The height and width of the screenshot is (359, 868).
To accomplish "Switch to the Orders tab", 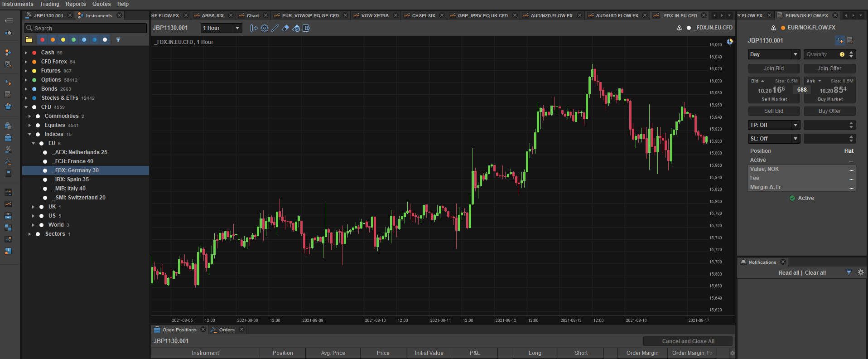I will click(x=227, y=330).
